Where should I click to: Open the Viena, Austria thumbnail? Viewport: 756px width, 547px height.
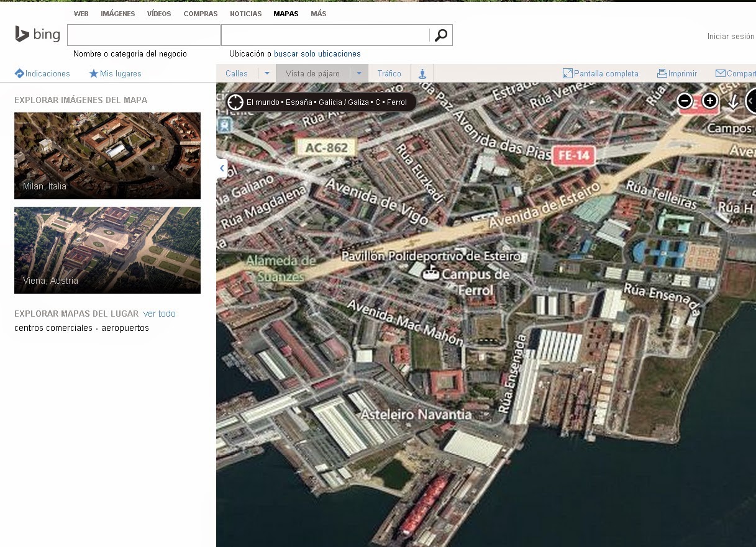[x=107, y=250]
